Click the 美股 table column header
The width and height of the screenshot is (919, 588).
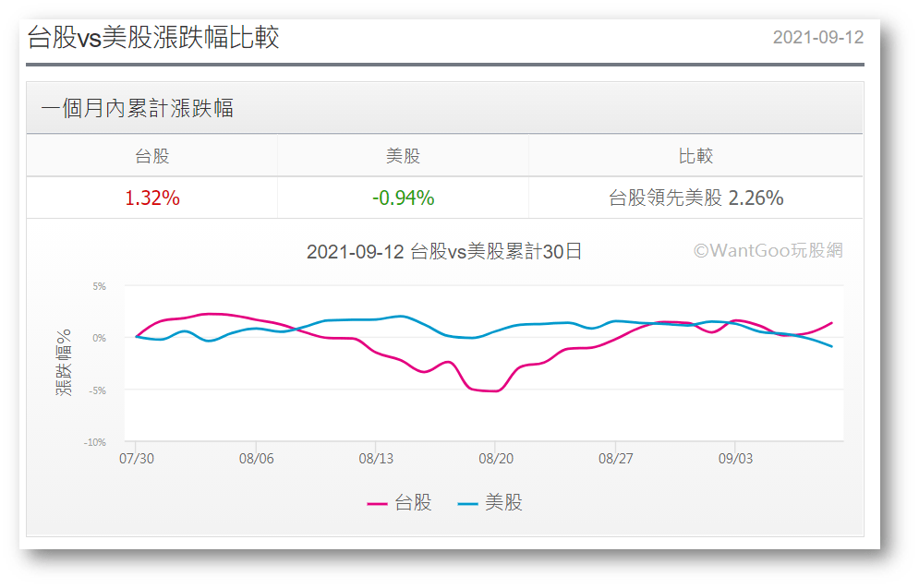403,156
